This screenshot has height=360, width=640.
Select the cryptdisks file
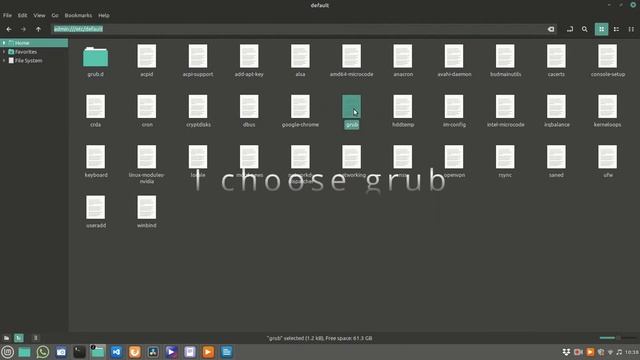[198, 111]
